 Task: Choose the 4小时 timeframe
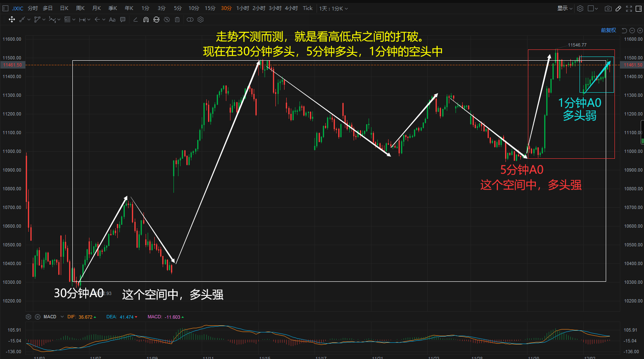click(x=291, y=8)
